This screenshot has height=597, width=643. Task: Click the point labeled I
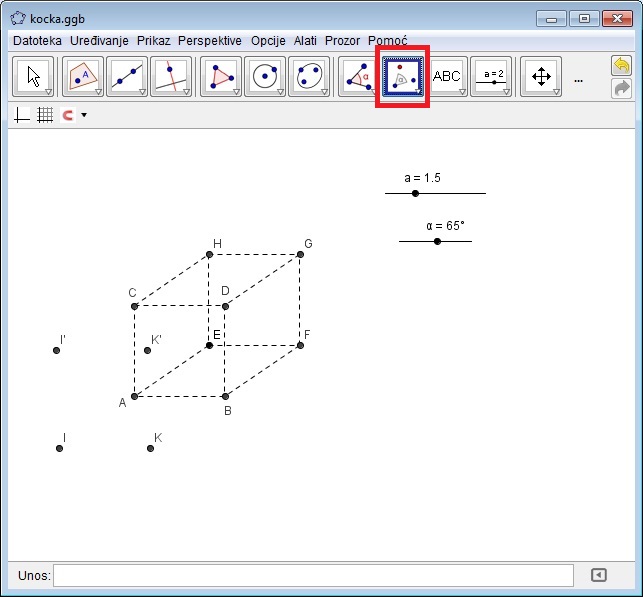coord(59,449)
